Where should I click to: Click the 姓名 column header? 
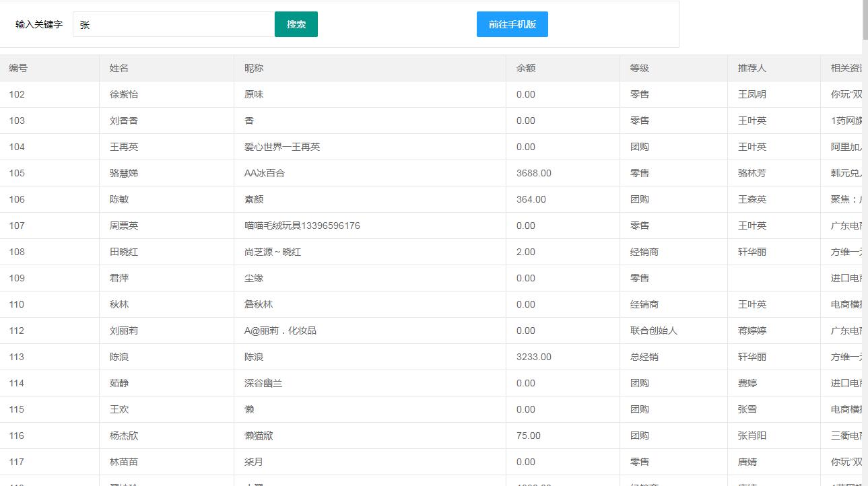click(119, 67)
